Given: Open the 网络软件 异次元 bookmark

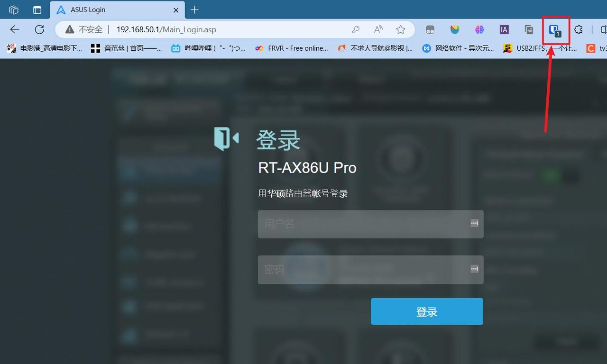Looking at the screenshot, I should click(x=458, y=48).
